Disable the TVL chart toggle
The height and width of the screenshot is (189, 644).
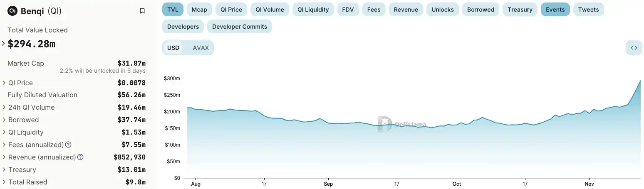[173, 10]
